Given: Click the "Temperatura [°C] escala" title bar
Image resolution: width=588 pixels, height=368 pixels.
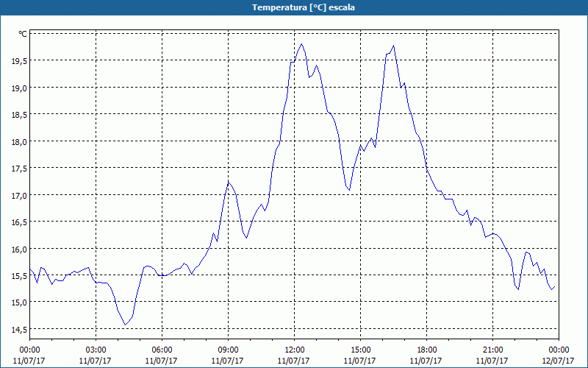Looking at the screenshot, I should [294, 7].
